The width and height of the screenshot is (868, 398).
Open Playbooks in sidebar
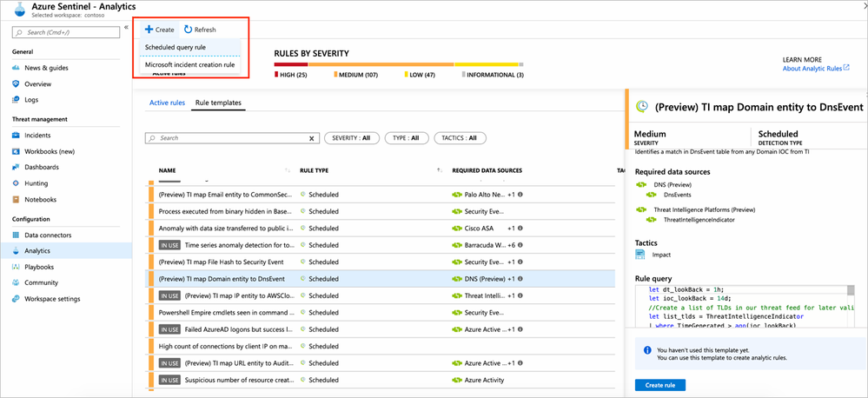click(39, 267)
